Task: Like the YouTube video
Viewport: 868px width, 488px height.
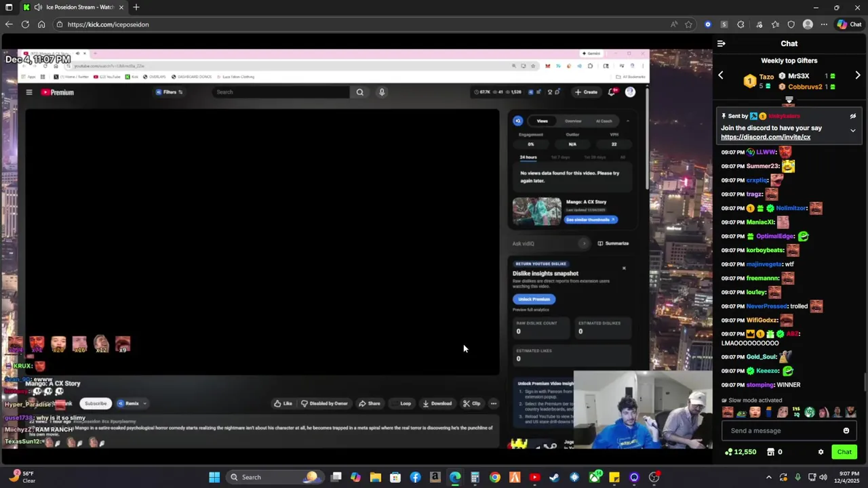Action: click(283, 403)
